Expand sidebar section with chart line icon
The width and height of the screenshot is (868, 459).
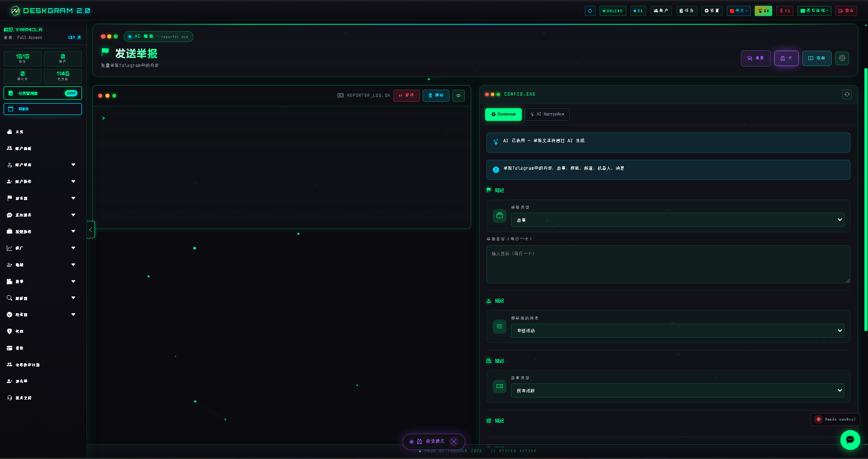42,248
